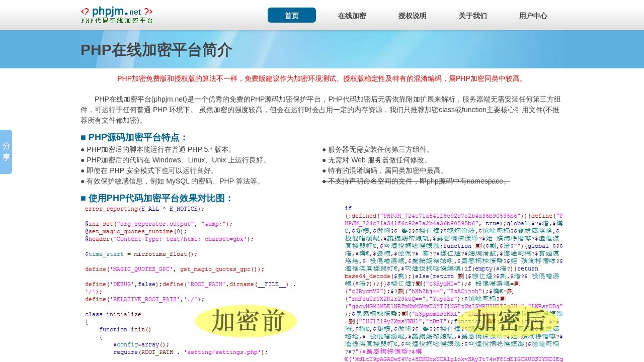Viewport: 644px width, 362px height.
Task: Select the 首页 tab in the navbar
Action: click(x=291, y=15)
